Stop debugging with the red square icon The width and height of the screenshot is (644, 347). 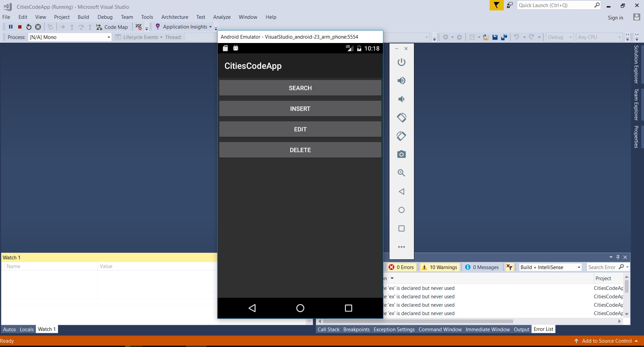pos(20,27)
